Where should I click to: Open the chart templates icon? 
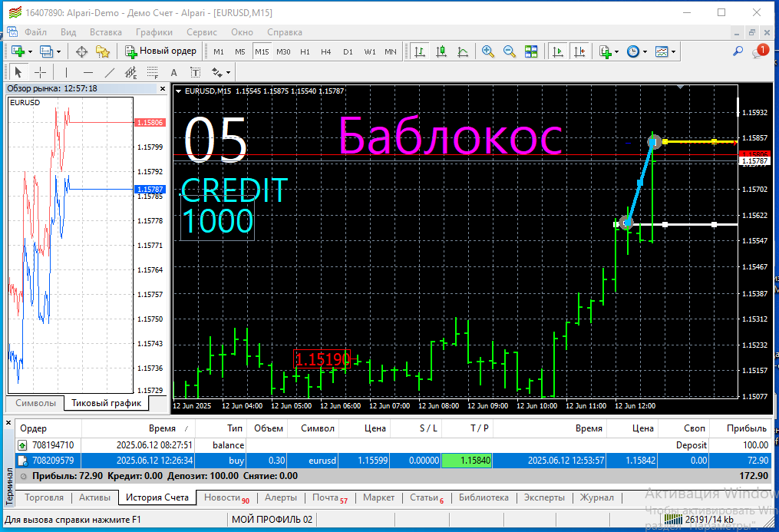coord(662,51)
